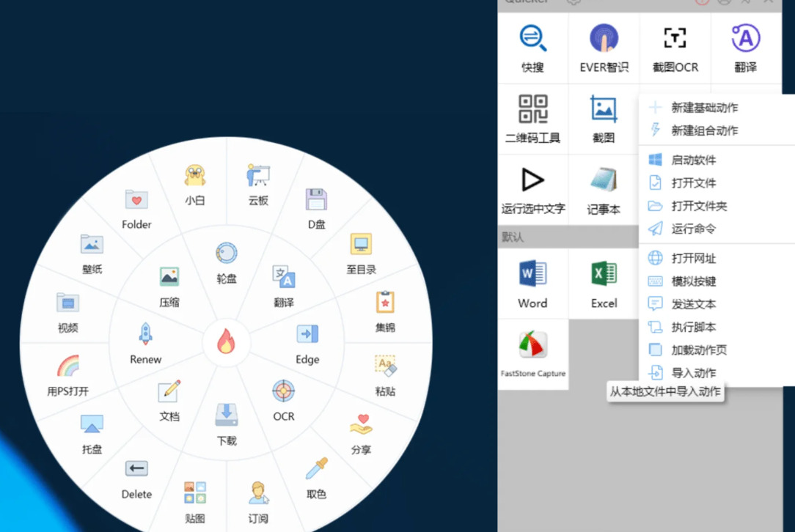Click the 默认 group header bar
Image resolution: width=795 pixels, height=532 pixels.
(x=568, y=237)
